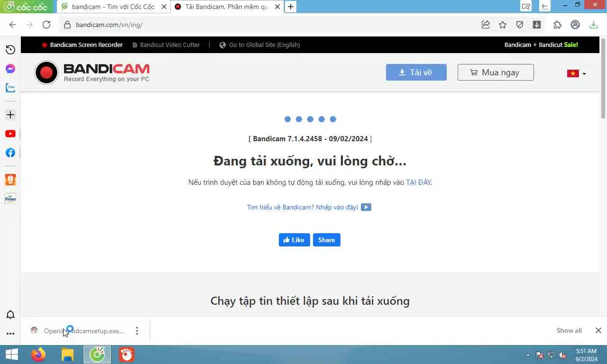
Task: Open Bandicam Screen Recorder link
Action: pyautogui.click(x=83, y=45)
